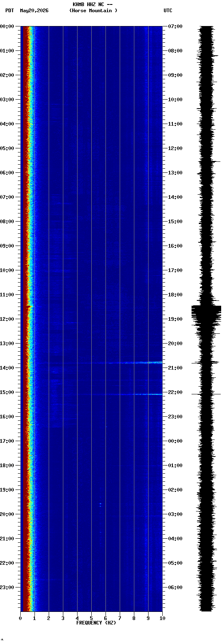Select the 05:00 PDT time label
Viewport: 224px width, 644px height.
(7, 148)
